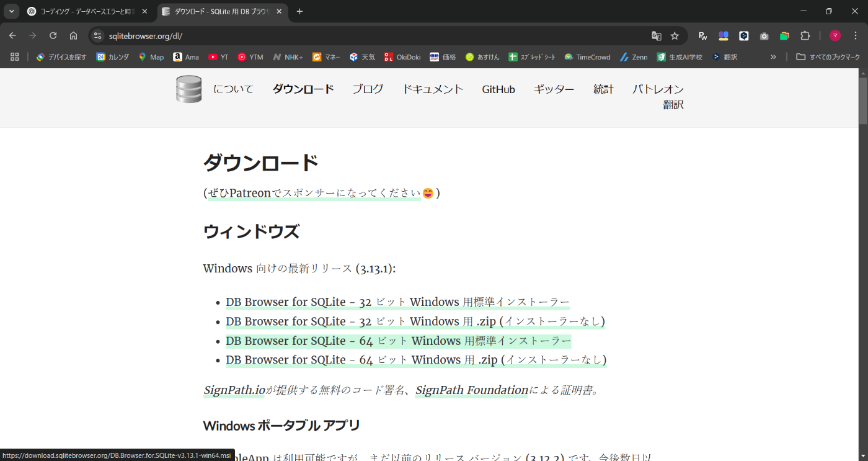Image resolution: width=868 pixels, height=461 pixels.
Task: Open the NHK+ bookmark
Action: click(288, 56)
